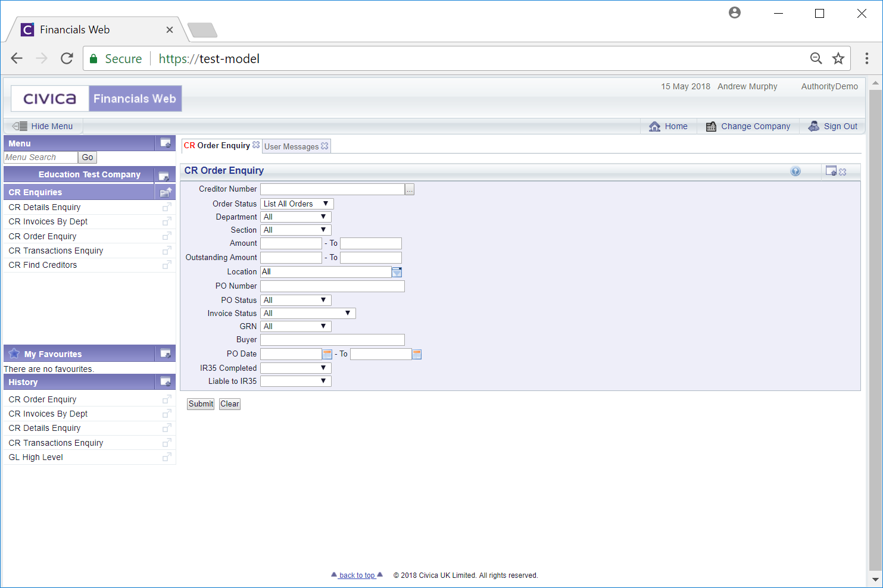Click the PO Number input field

tap(333, 286)
